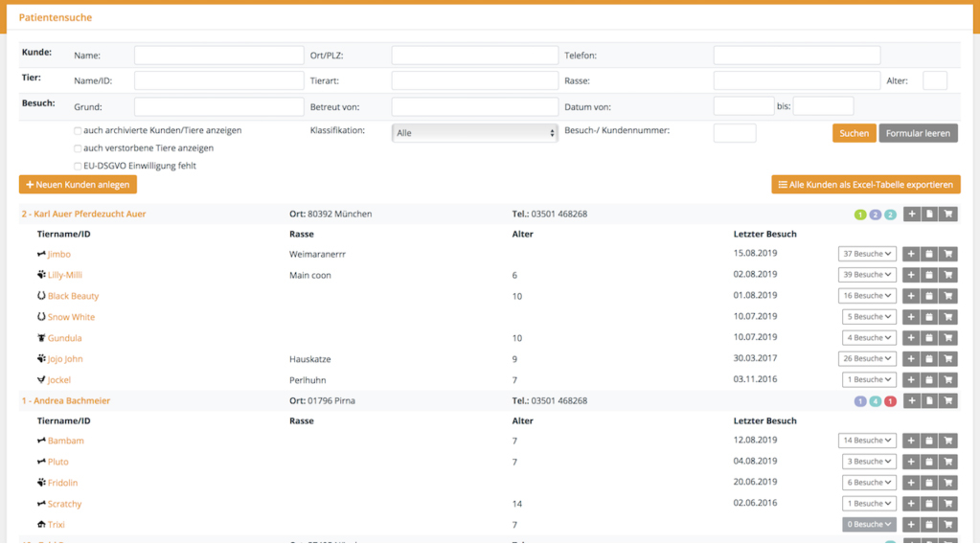980x544 pixels.
Task: Open the '26 Besuche' dropdown for Jojo John
Action: 867,359
